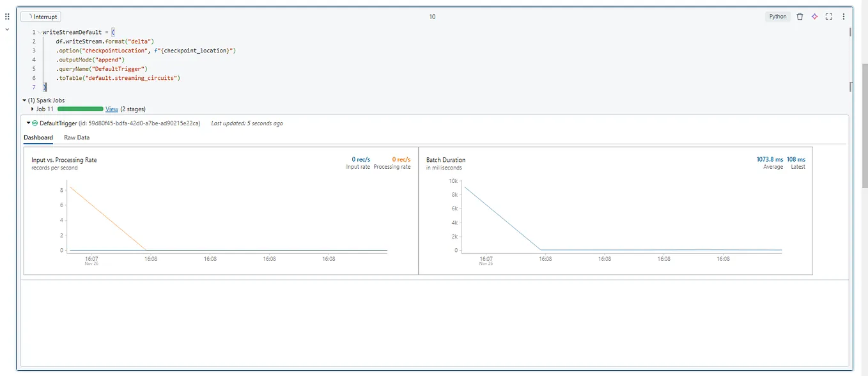Delete the cell using the trash icon

tap(800, 17)
